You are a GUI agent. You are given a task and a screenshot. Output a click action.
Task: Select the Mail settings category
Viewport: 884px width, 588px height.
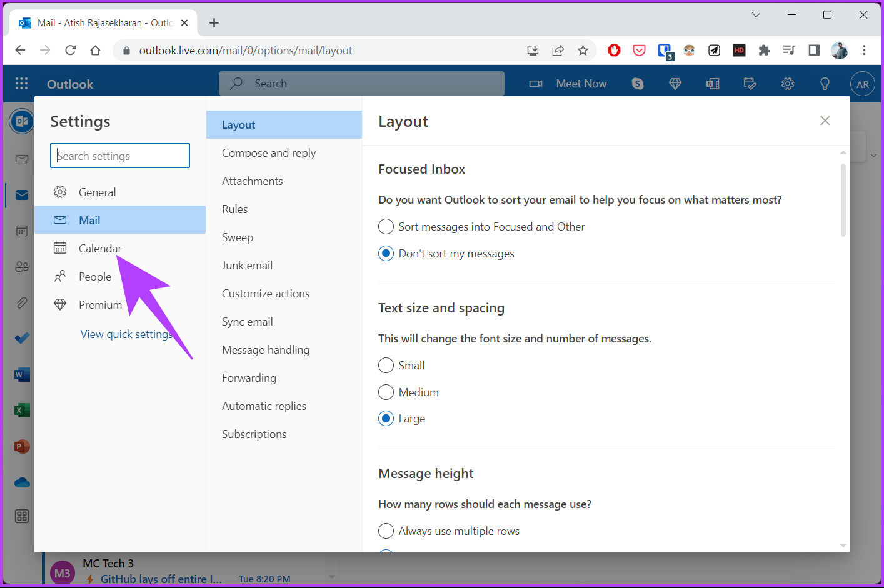click(120, 220)
